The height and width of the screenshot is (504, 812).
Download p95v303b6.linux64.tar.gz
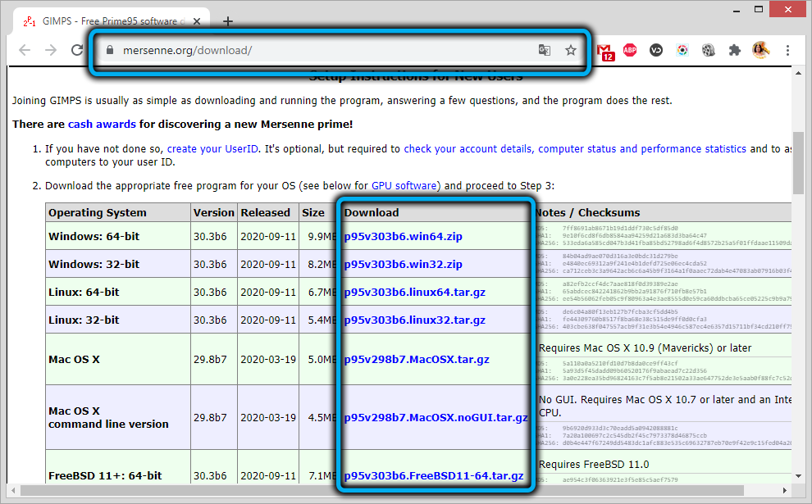tap(415, 292)
